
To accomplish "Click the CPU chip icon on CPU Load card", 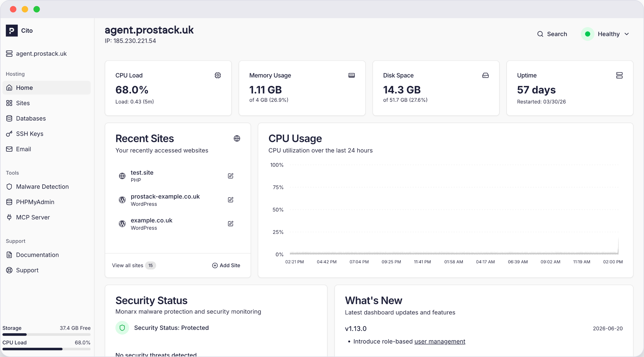I will pos(218,75).
